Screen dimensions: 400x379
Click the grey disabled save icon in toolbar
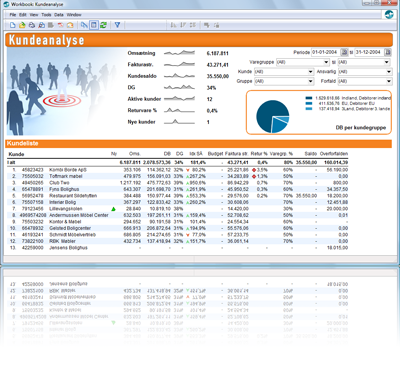click(51, 25)
